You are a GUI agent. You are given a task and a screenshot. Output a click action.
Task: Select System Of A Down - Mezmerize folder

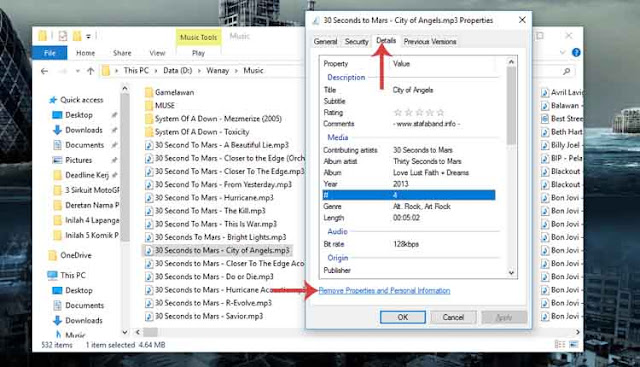coord(218,119)
